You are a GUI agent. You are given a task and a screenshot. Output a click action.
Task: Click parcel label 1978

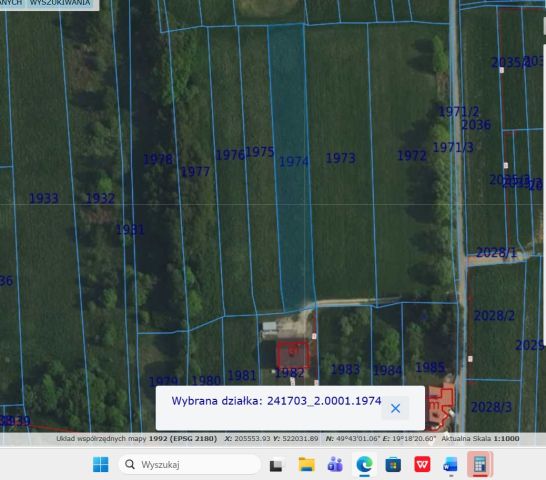tap(158, 159)
